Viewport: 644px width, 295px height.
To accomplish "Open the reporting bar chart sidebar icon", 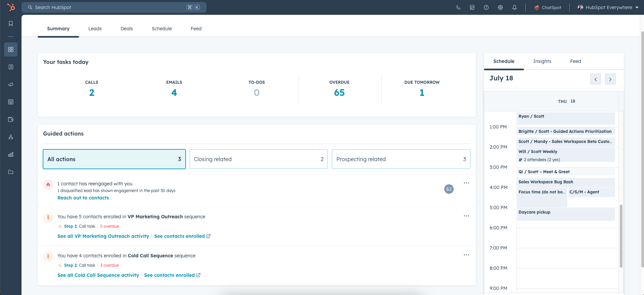I will click(11, 154).
